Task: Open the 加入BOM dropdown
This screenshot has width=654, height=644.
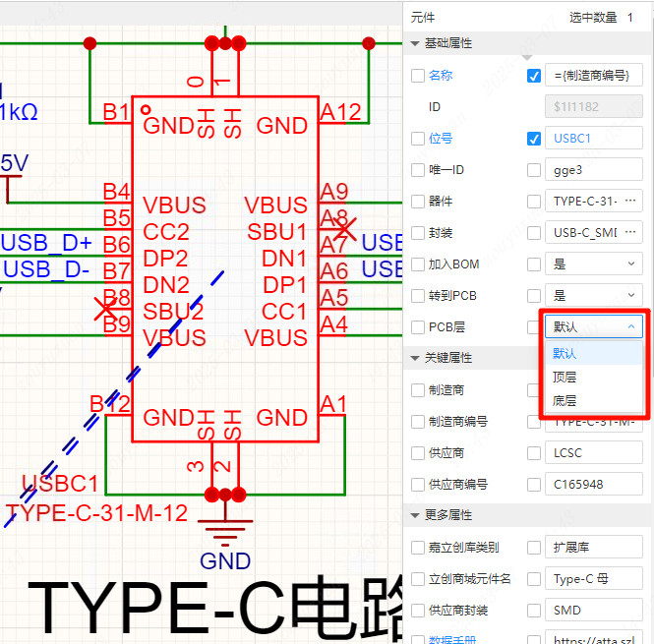Action: [594, 264]
